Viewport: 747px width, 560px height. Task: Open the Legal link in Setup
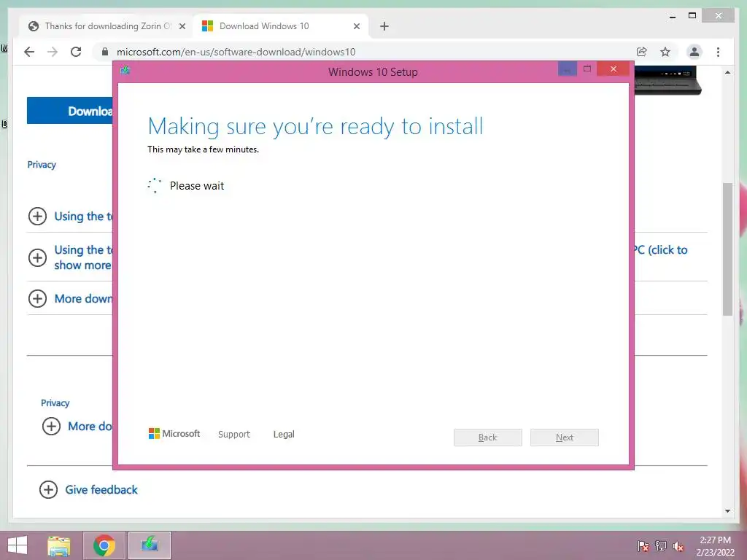(284, 434)
